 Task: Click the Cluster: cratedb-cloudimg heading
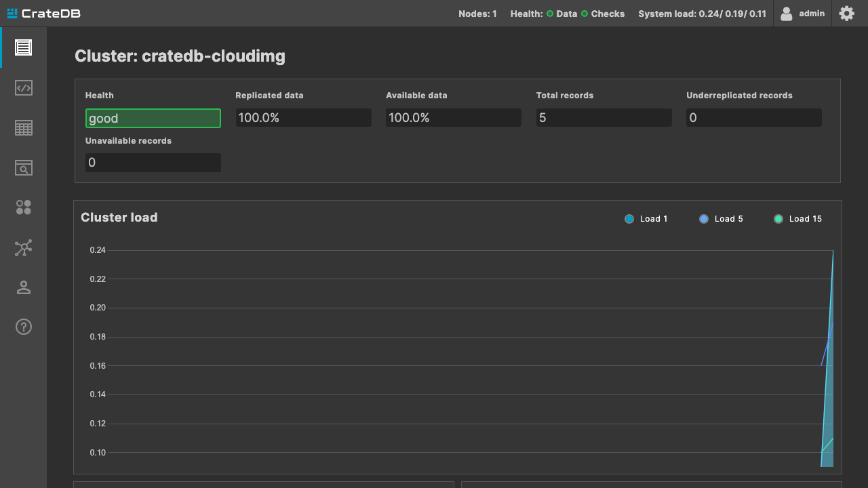[x=180, y=56]
